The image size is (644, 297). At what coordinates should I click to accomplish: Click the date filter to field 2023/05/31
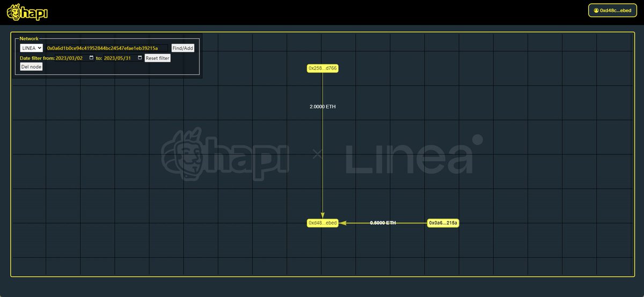pyautogui.click(x=123, y=58)
